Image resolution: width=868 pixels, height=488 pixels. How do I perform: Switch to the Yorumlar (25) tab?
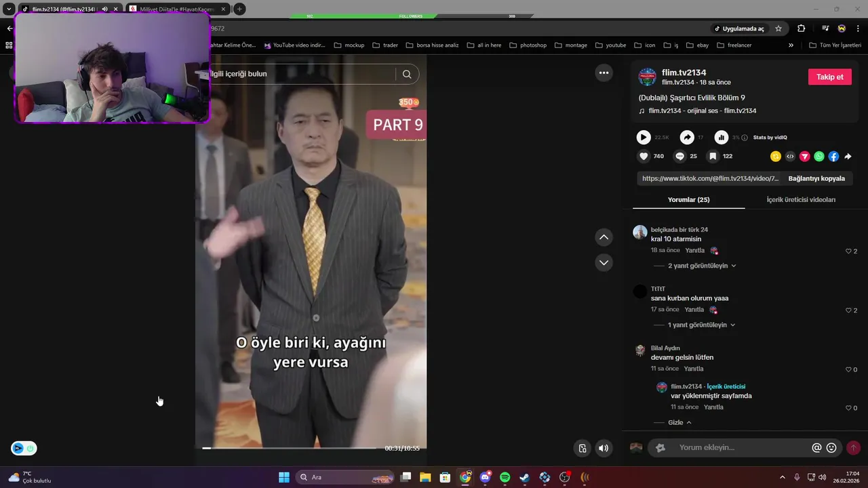688,200
